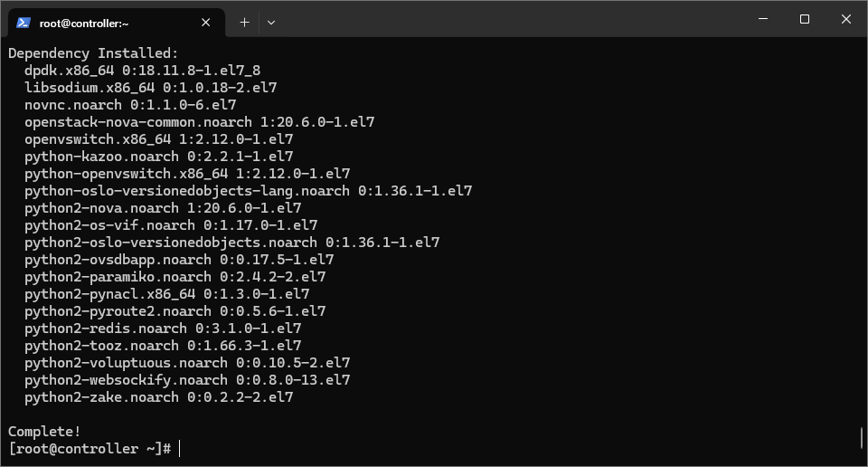868x467 pixels.
Task: Click the PowerShell icon on the tab
Action: tap(24, 23)
